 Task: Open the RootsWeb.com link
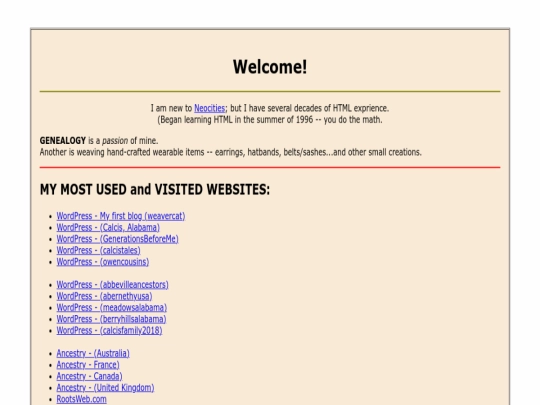(82, 399)
